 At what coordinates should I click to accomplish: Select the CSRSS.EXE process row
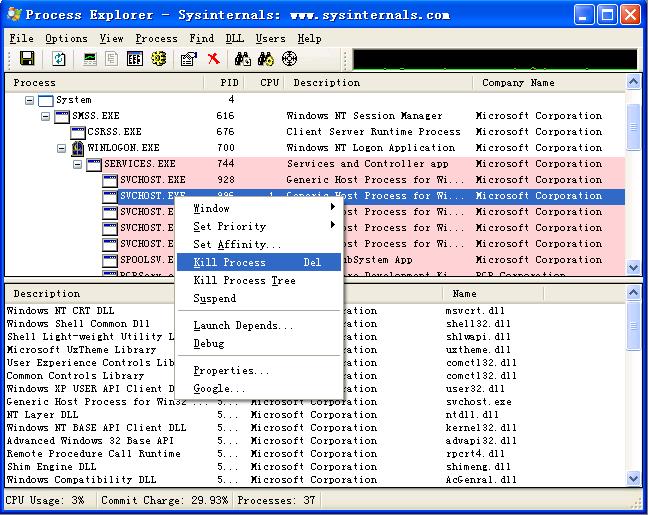point(315,132)
